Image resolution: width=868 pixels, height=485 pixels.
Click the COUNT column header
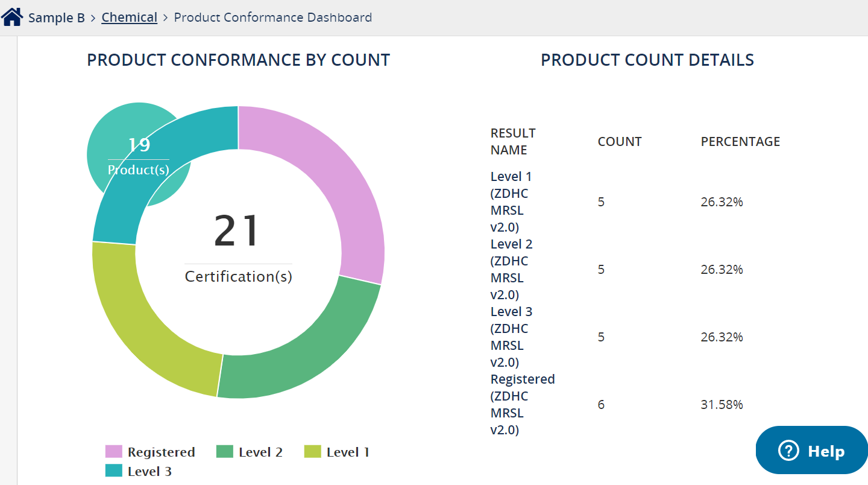(620, 142)
